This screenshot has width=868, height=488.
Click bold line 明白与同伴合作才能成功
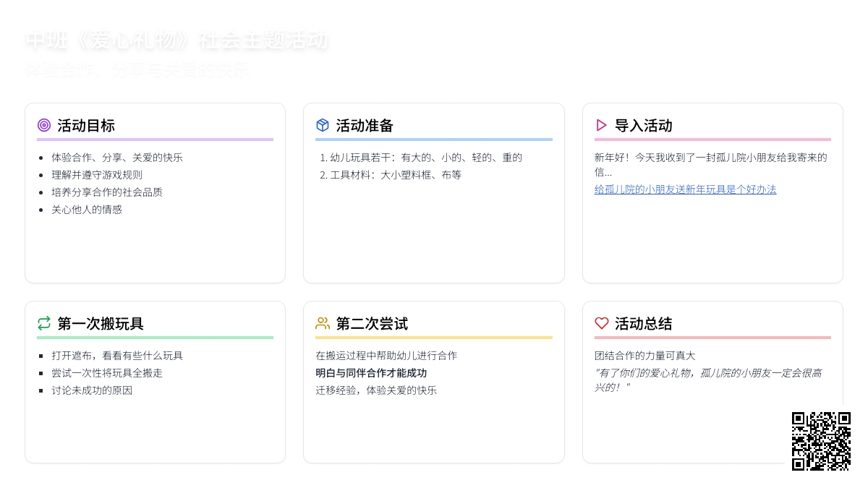(x=371, y=373)
